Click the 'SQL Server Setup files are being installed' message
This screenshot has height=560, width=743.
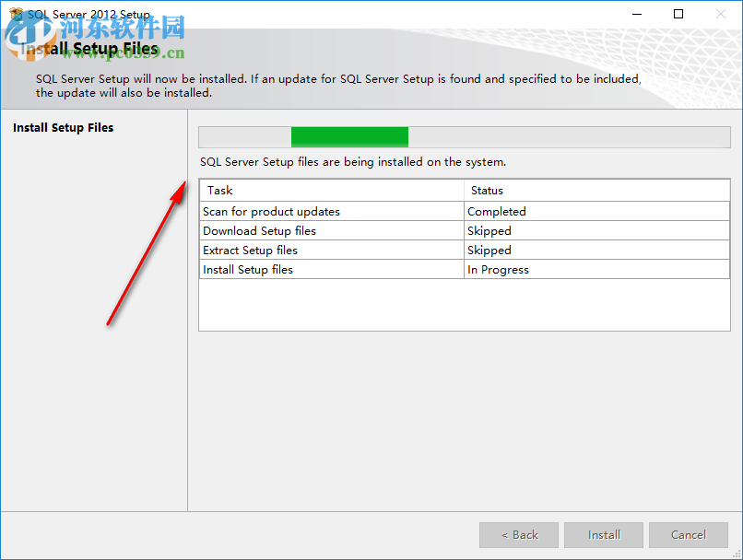(x=353, y=162)
